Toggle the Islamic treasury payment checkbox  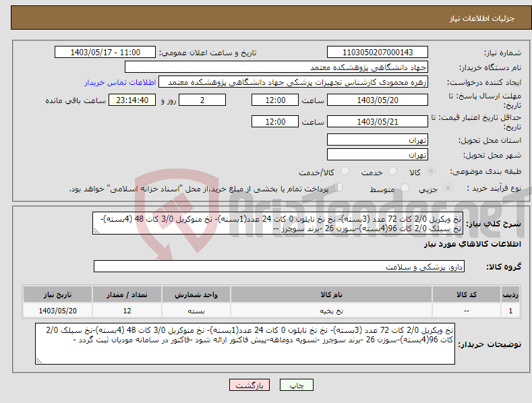point(338,187)
